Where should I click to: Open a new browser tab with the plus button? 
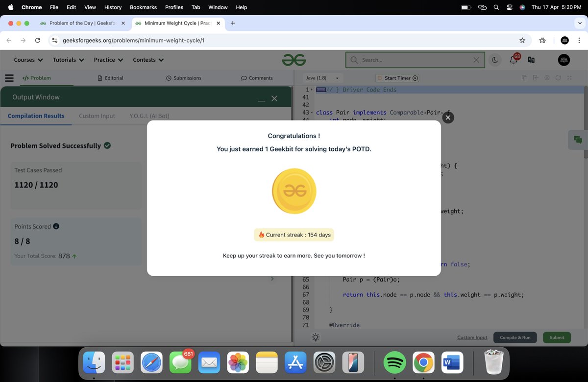232,23
